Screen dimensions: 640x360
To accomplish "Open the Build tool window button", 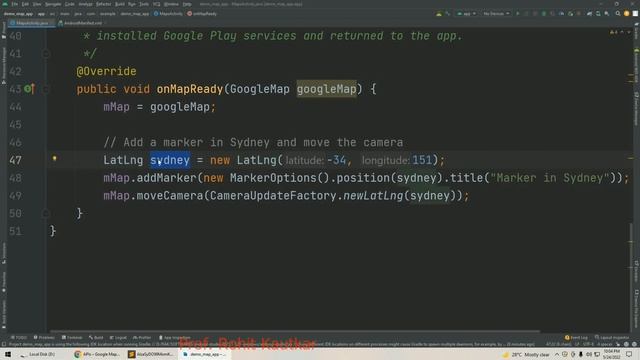I will point(96,338).
